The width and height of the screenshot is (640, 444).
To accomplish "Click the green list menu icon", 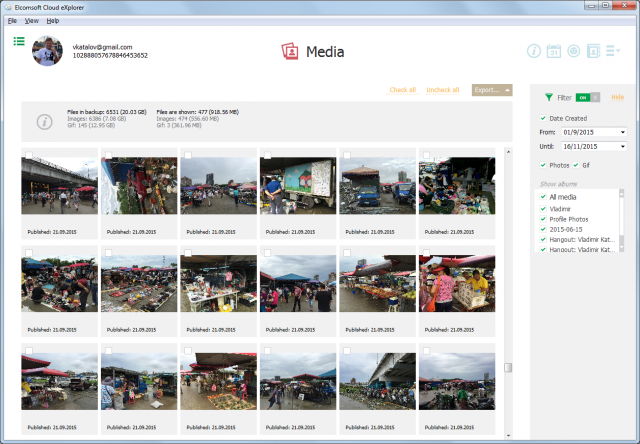I will [x=19, y=41].
